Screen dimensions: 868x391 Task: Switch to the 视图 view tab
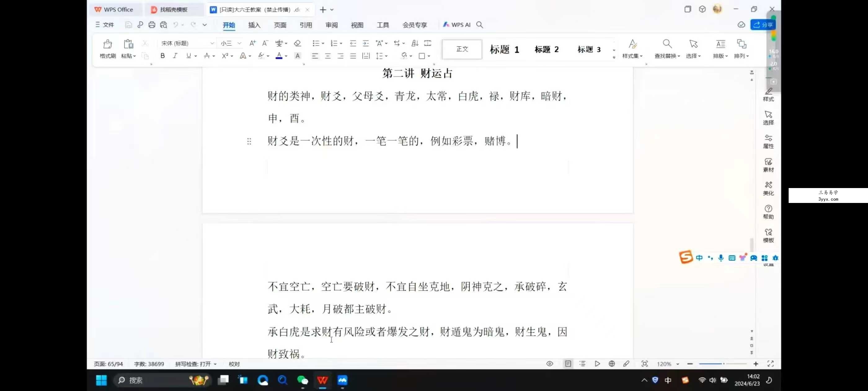[x=357, y=25]
